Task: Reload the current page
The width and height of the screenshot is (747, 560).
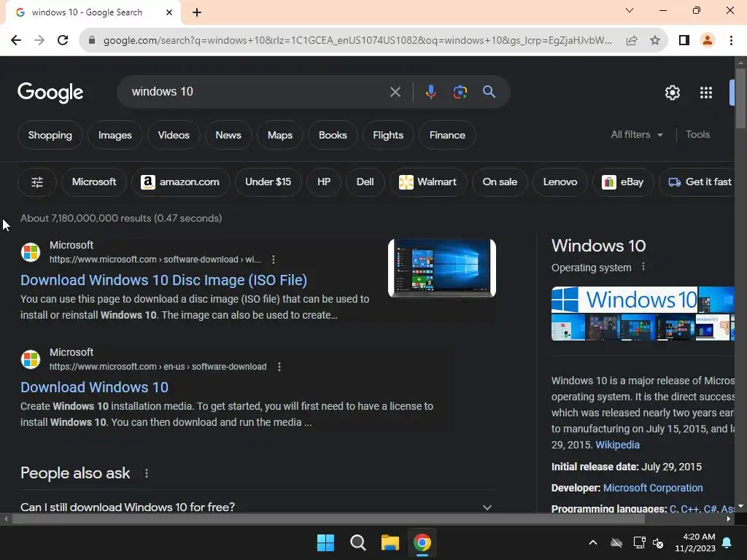Action: click(x=63, y=40)
